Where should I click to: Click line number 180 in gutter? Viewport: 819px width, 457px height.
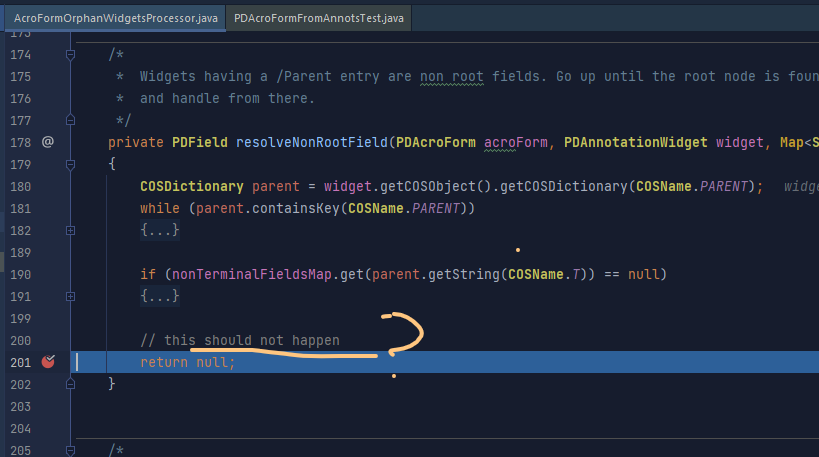click(x=21, y=186)
